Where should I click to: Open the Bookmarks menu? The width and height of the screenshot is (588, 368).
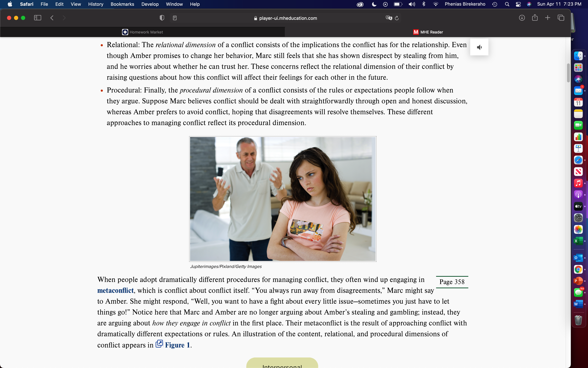pyautogui.click(x=122, y=4)
